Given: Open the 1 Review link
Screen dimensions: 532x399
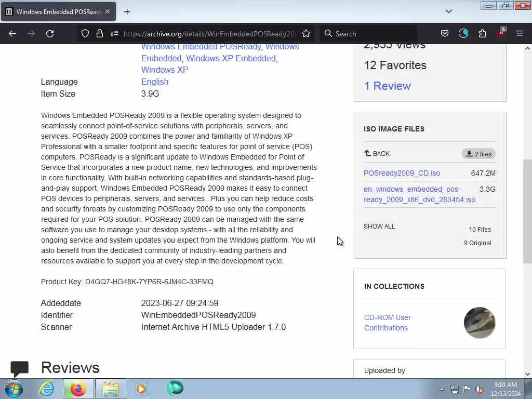Looking at the screenshot, I should [x=387, y=86].
